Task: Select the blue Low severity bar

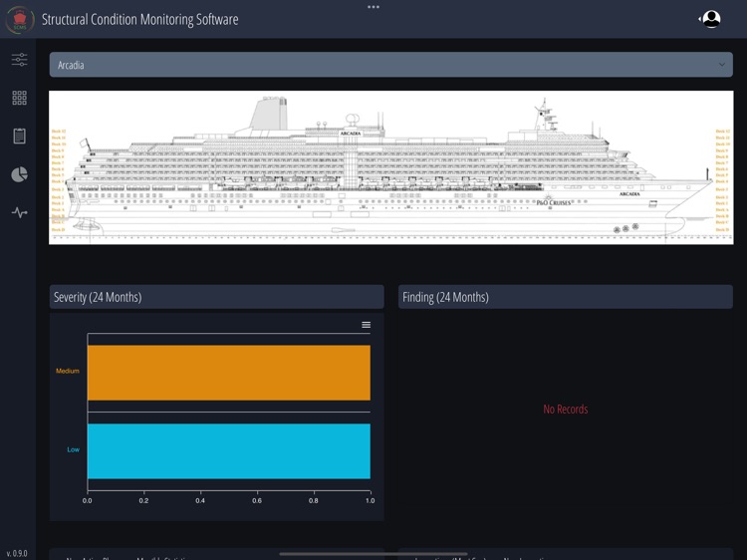Action: click(x=229, y=450)
